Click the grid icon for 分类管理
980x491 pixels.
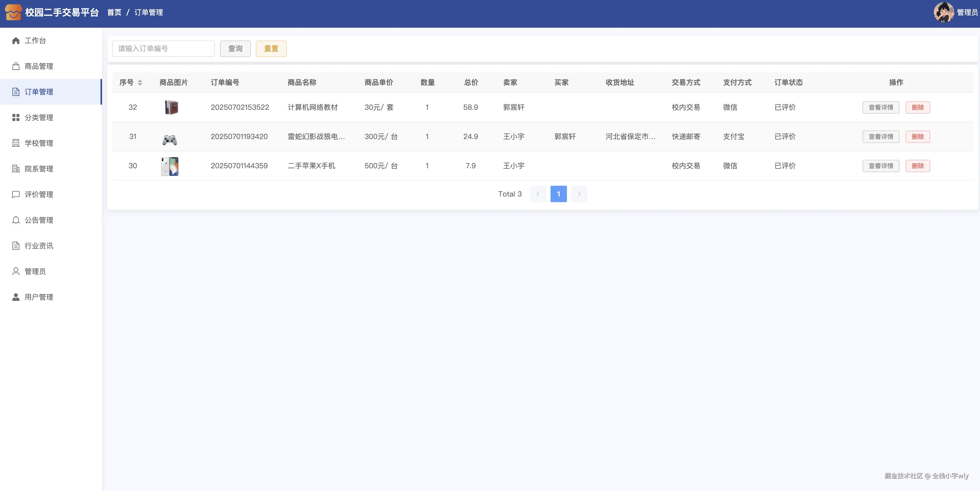(x=16, y=117)
